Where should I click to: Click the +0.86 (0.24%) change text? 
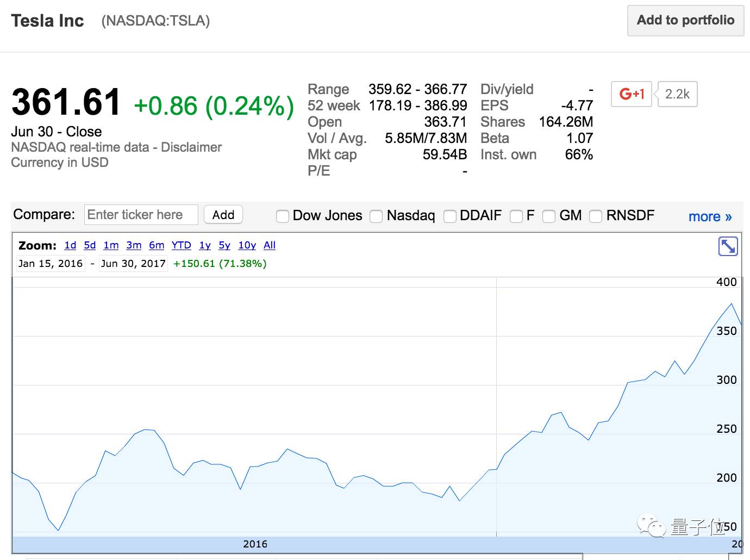pos(214,105)
